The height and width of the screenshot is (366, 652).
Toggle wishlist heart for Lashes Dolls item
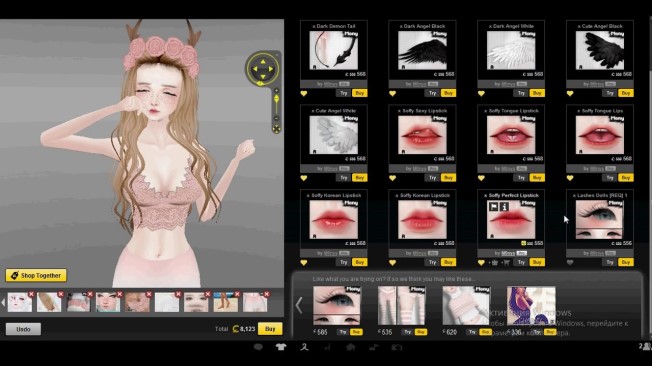coord(570,262)
